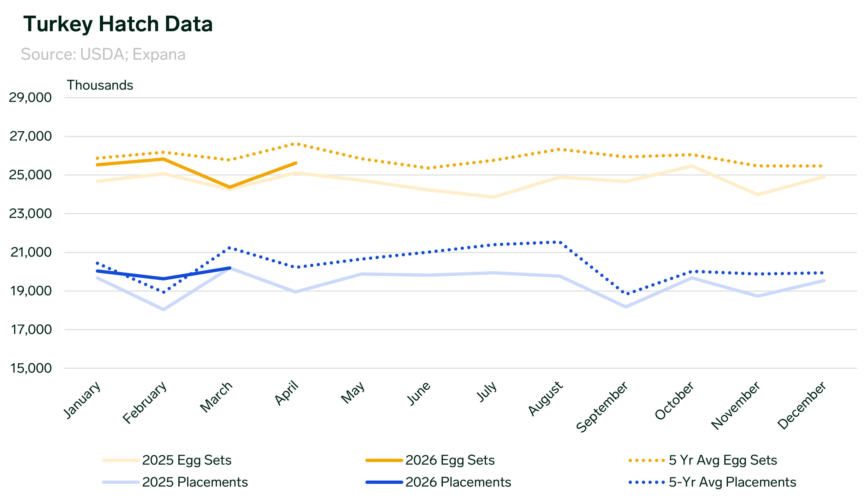868x503 pixels.
Task: Click the 5-Yr Avg Placements August peak
Action: click(x=560, y=243)
